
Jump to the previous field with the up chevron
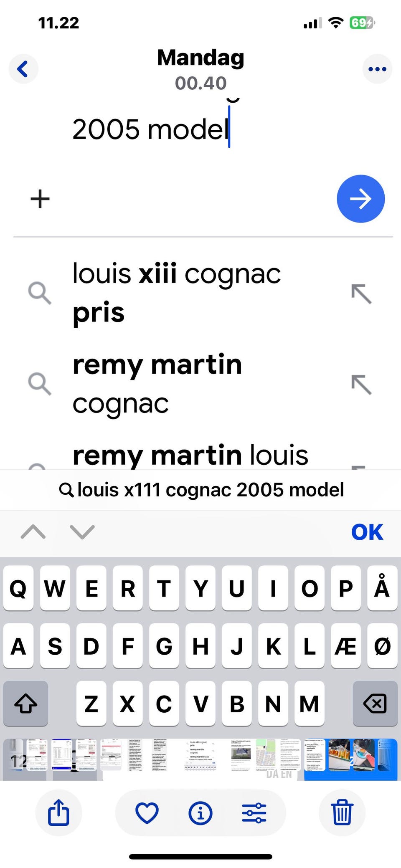[x=33, y=532]
